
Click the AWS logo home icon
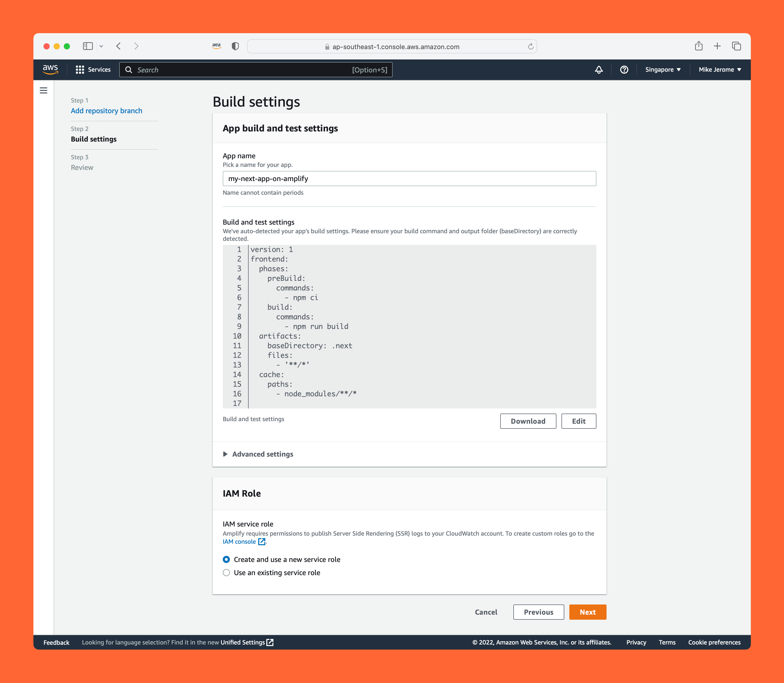click(x=50, y=69)
